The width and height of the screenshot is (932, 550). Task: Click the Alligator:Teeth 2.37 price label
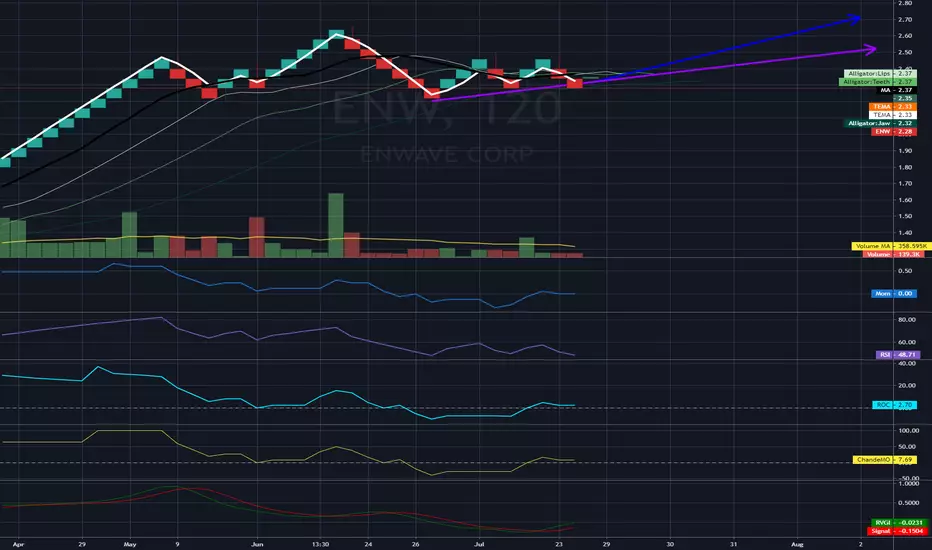coord(877,82)
